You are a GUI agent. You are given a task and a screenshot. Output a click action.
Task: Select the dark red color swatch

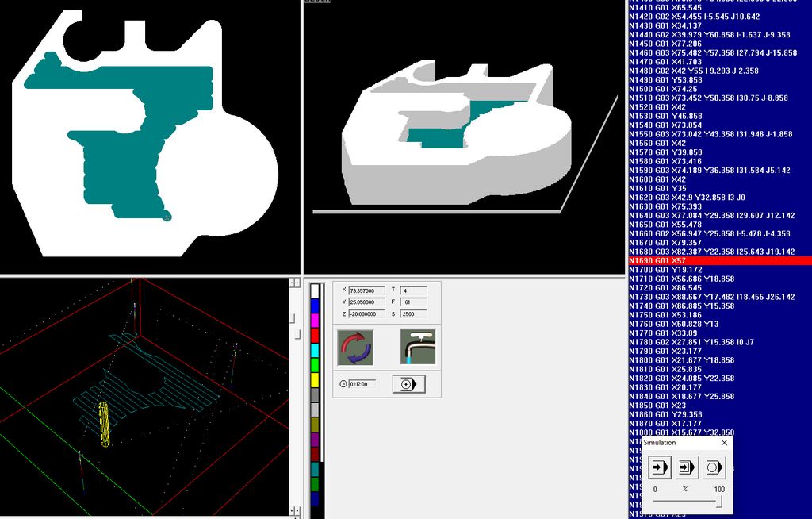tap(316, 455)
